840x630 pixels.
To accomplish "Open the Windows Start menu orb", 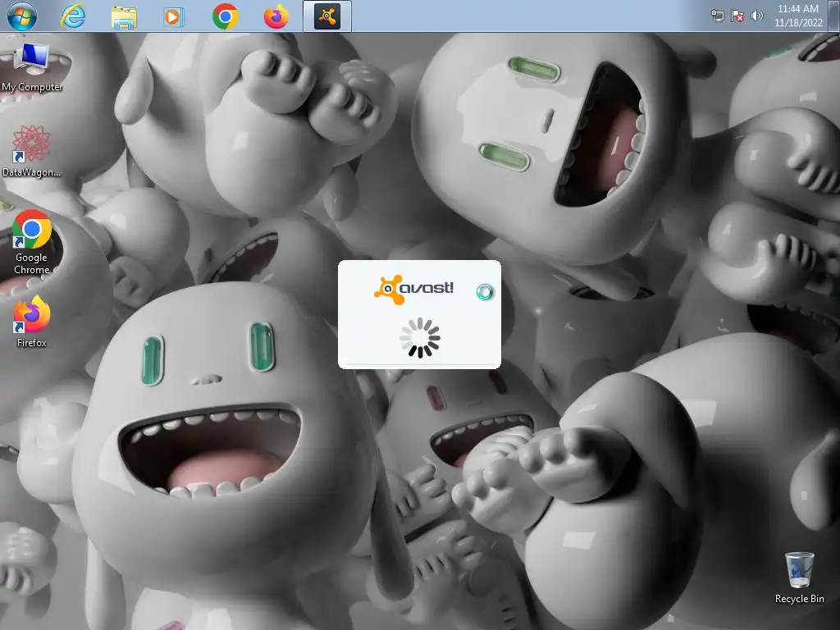I will 22,16.
